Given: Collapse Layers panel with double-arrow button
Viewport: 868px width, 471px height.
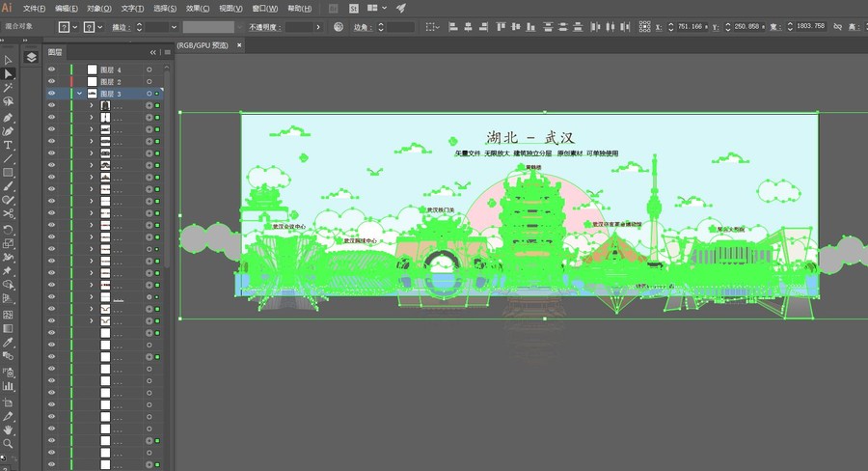Looking at the screenshot, I should click(152, 52).
